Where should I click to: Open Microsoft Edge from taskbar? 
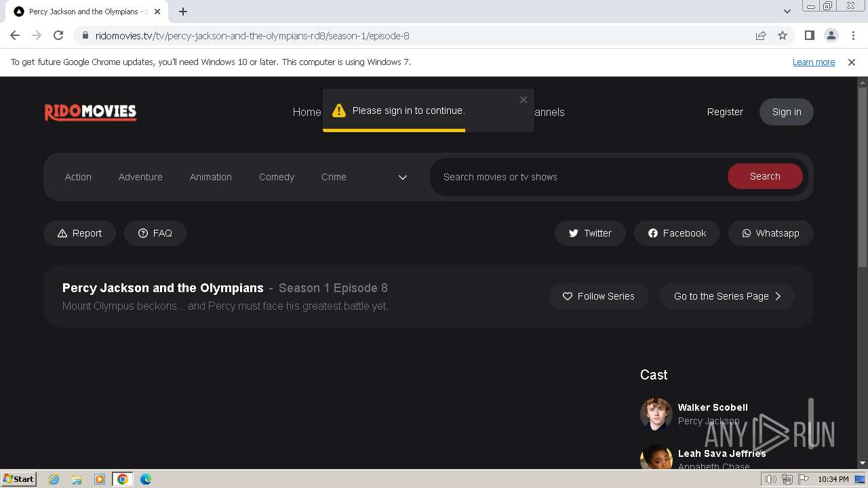pyautogui.click(x=146, y=479)
